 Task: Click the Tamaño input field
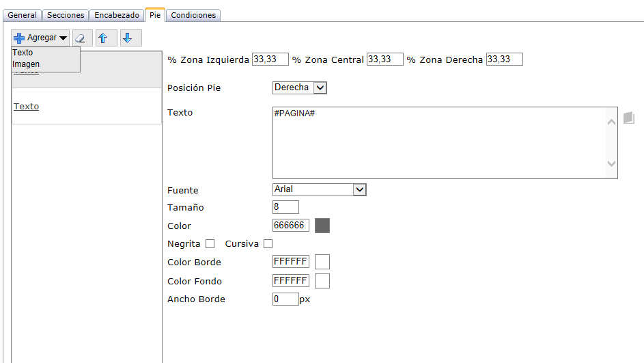tap(285, 207)
